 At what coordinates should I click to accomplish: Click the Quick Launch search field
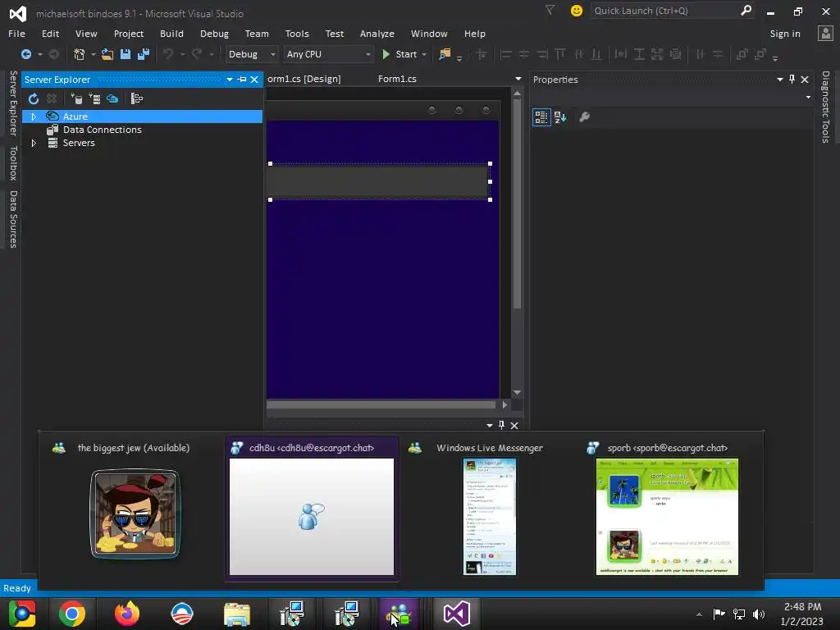664,11
